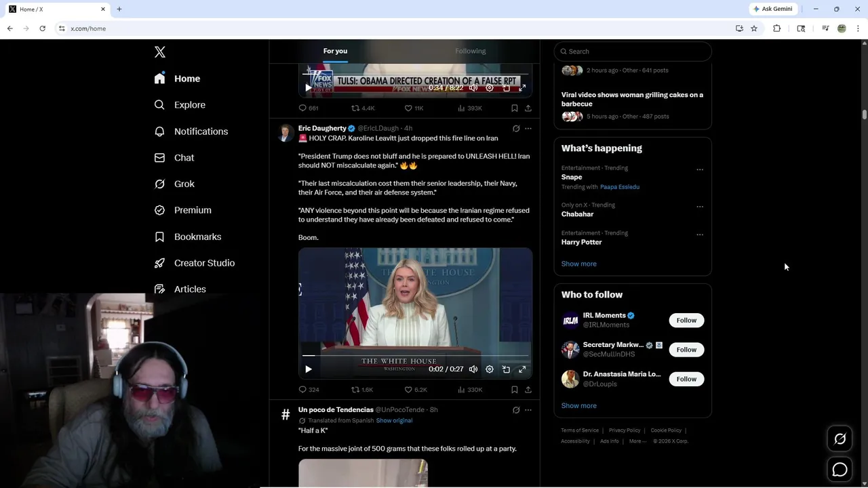Viewport: 868px width, 488px height.
Task: Click Show original translation link
Action: 394,420
